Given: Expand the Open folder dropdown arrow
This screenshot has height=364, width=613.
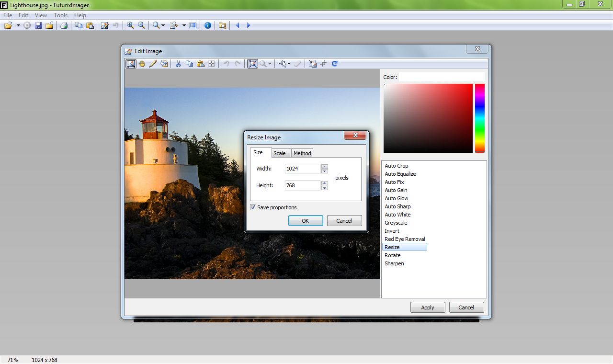Looking at the screenshot, I should (18, 25).
